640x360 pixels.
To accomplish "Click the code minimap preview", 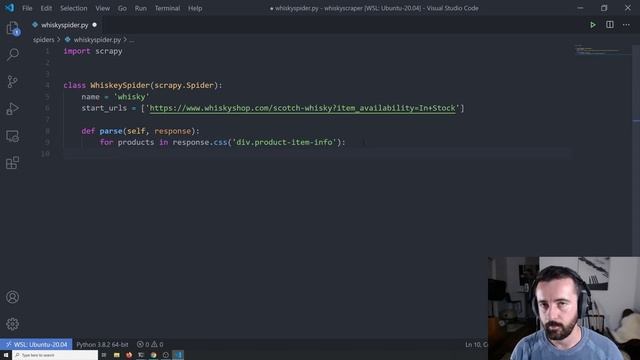I will [x=602, y=50].
